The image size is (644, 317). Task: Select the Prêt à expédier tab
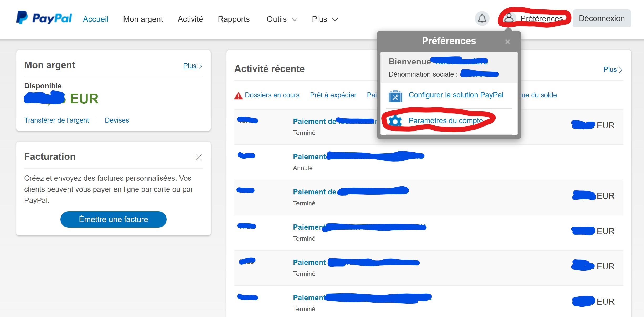tap(333, 95)
